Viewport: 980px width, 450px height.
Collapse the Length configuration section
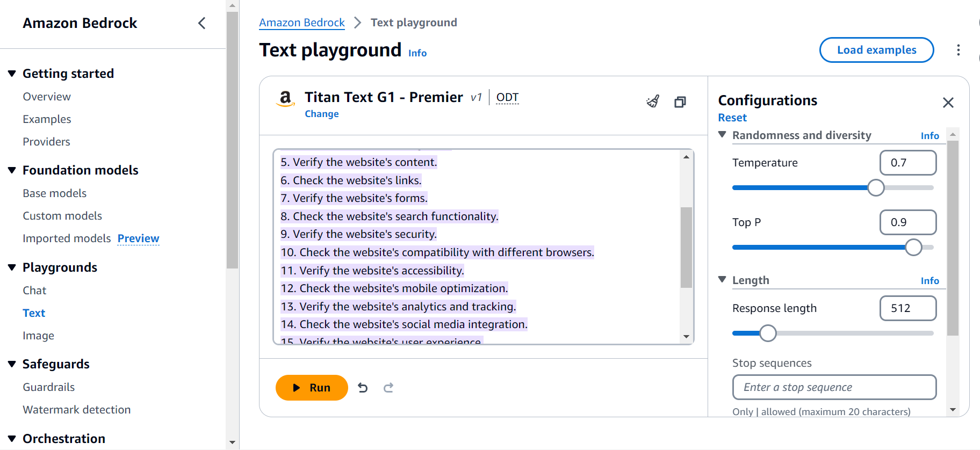[x=723, y=280]
